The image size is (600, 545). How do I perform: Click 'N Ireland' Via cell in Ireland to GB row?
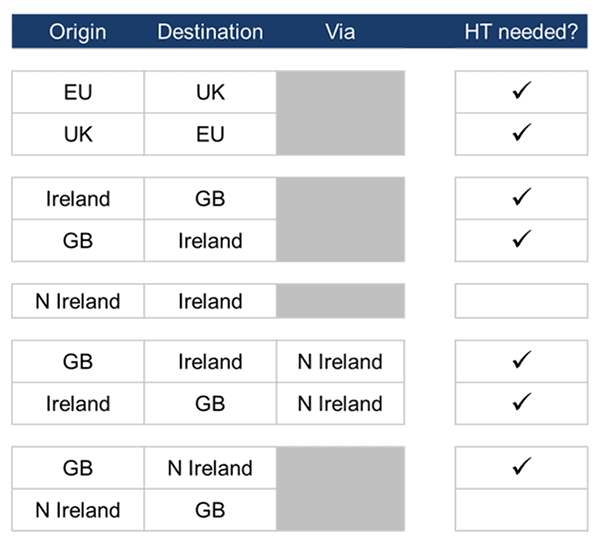pyautogui.click(x=340, y=403)
